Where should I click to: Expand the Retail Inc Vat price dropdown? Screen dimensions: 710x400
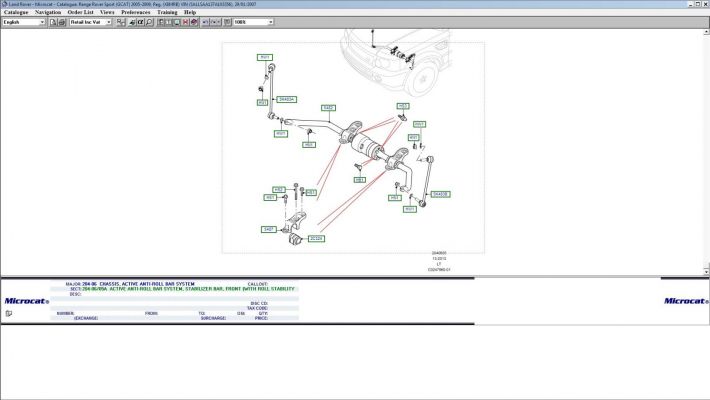(109, 22)
